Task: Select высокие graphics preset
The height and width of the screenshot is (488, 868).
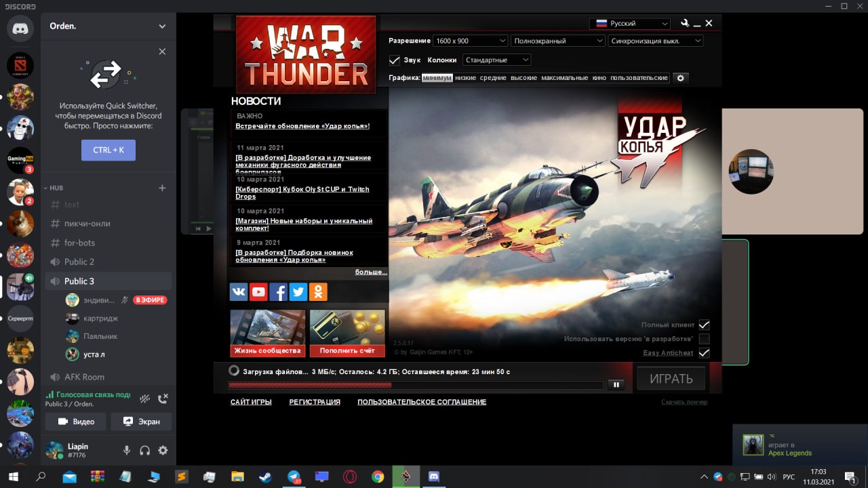Action: click(x=524, y=78)
